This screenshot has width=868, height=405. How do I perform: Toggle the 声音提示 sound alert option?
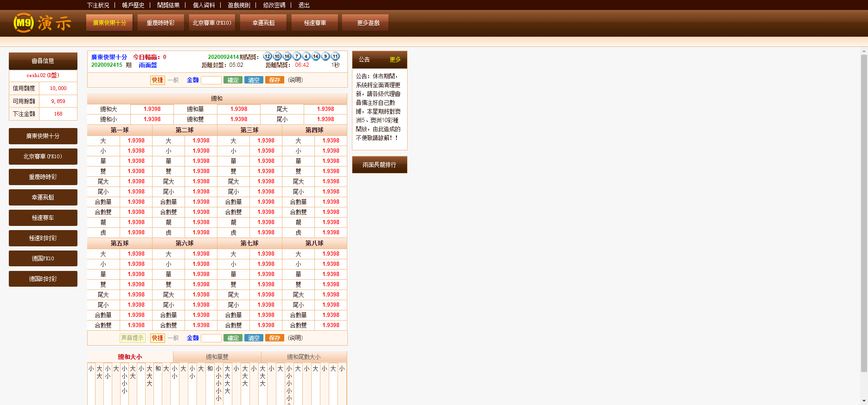(x=133, y=338)
